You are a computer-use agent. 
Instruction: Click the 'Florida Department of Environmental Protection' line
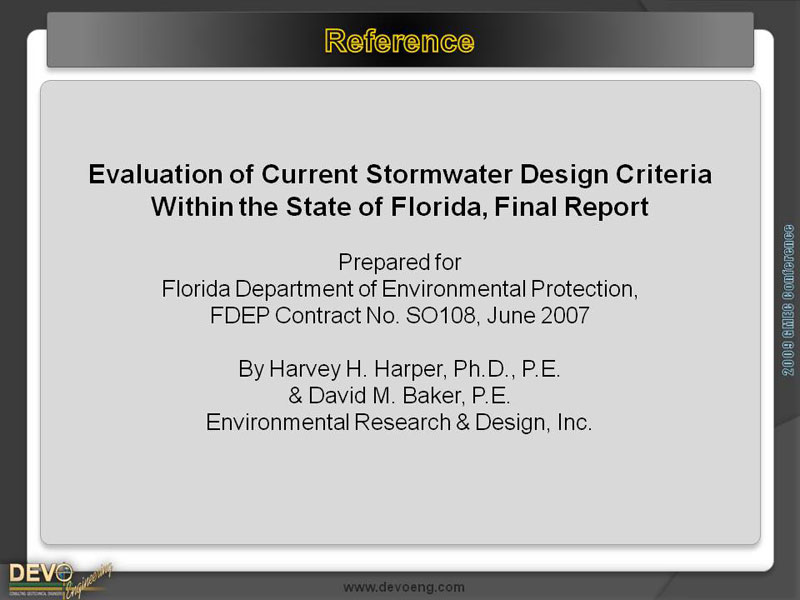click(399, 290)
